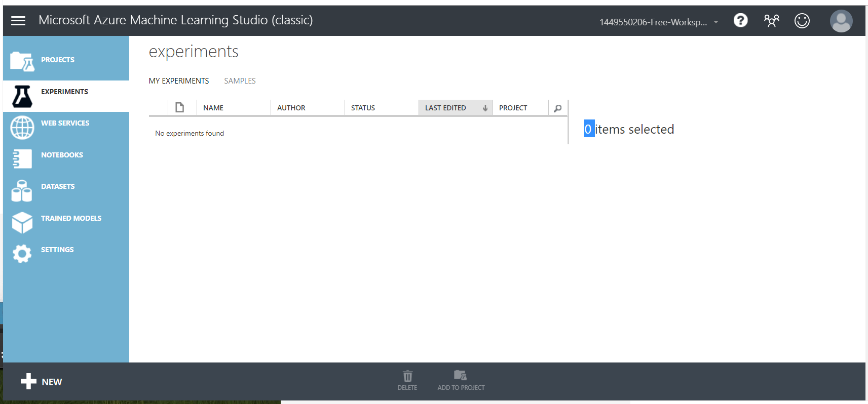Expand the workspace selector dropdown arrow
This screenshot has width=868, height=404.
[x=716, y=22]
